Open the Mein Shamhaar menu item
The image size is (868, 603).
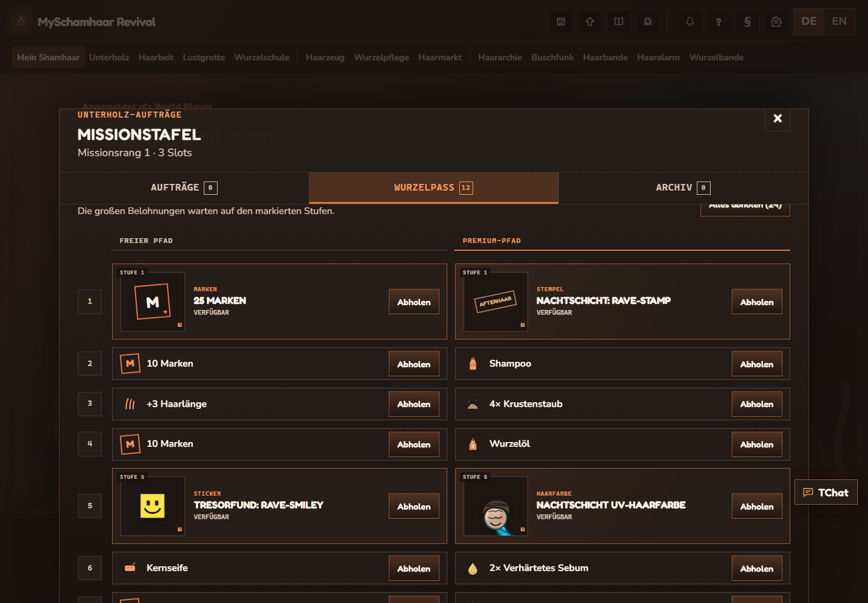point(48,57)
